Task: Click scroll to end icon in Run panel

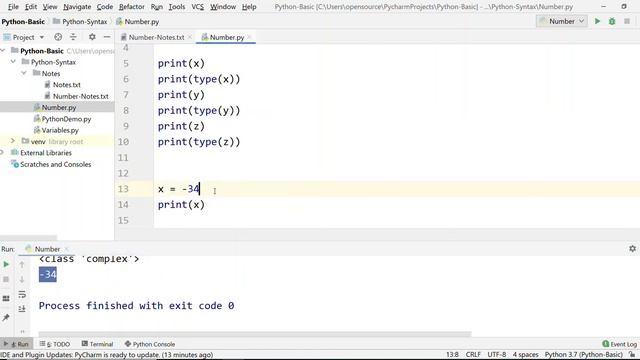Action: [22, 309]
